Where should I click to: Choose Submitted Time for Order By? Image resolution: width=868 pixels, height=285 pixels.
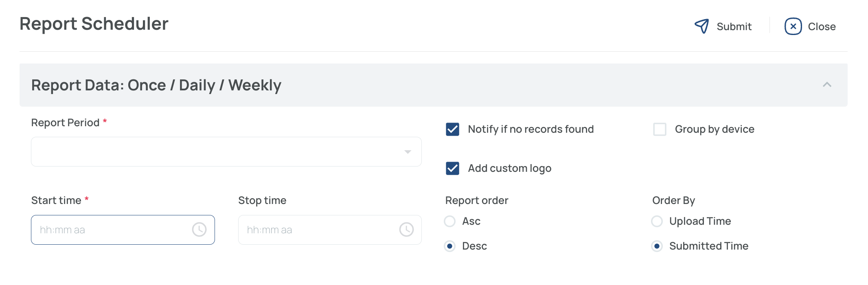[x=657, y=246]
